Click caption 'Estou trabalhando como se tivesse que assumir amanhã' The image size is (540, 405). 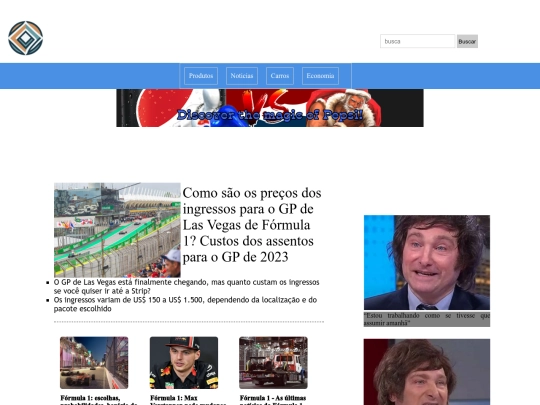click(427, 319)
